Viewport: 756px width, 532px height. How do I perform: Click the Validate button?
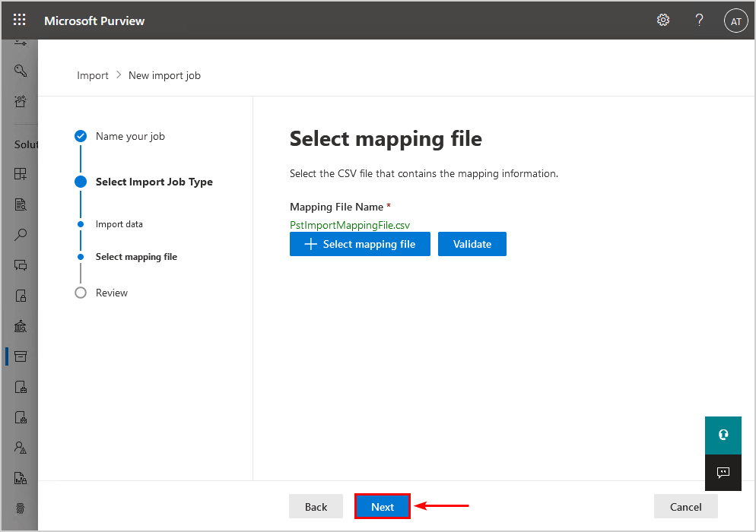pos(472,244)
